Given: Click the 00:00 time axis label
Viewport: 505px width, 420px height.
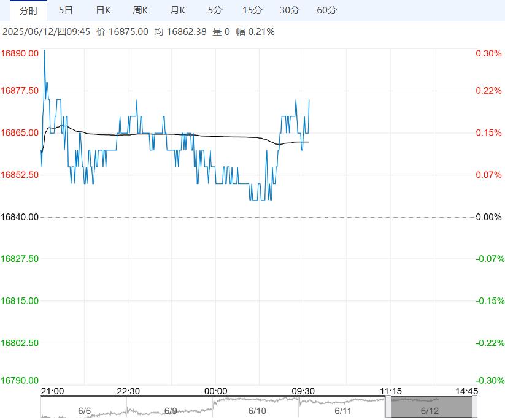Looking at the screenshot, I should coord(216,391).
